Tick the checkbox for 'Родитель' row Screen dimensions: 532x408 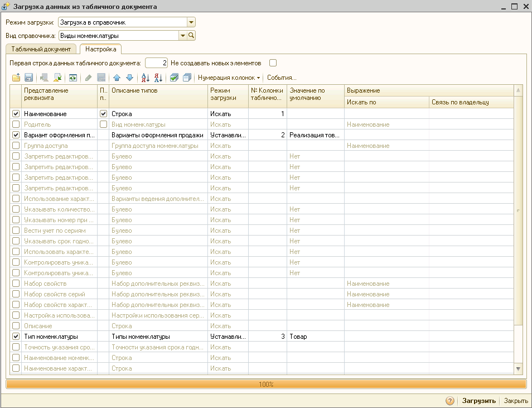pyautogui.click(x=16, y=124)
